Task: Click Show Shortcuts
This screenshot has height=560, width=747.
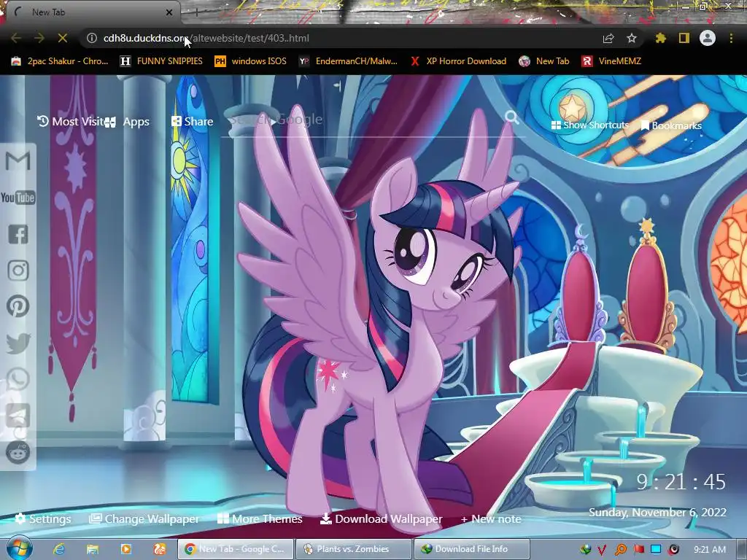Action: click(589, 125)
